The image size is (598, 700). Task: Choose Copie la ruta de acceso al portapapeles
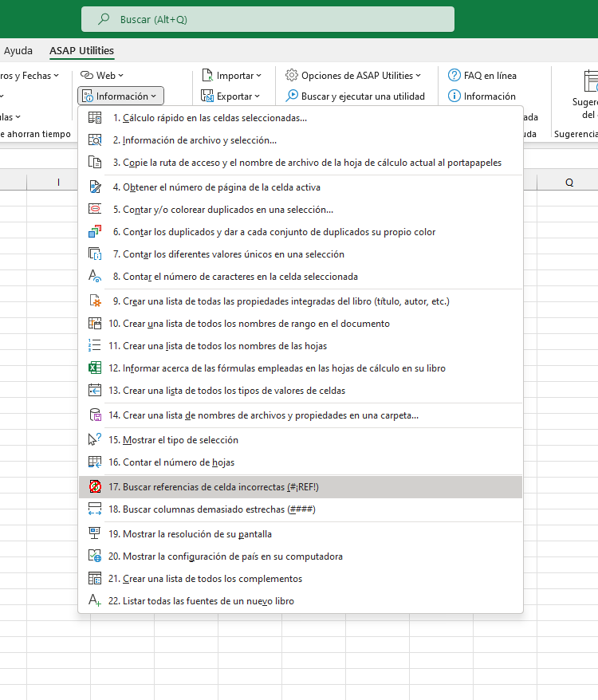pyautogui.click(x=301, y=163)
